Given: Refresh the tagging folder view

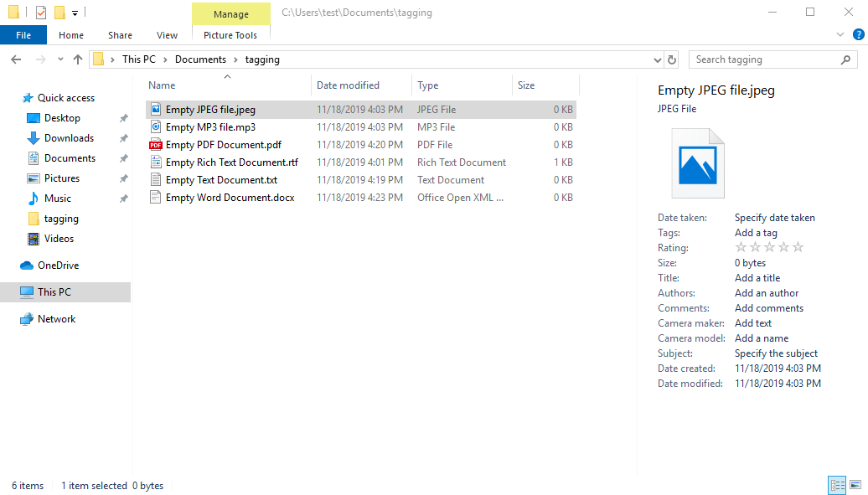Looking at the screenshot, I should pyautogui.click(x=671, y=59).
